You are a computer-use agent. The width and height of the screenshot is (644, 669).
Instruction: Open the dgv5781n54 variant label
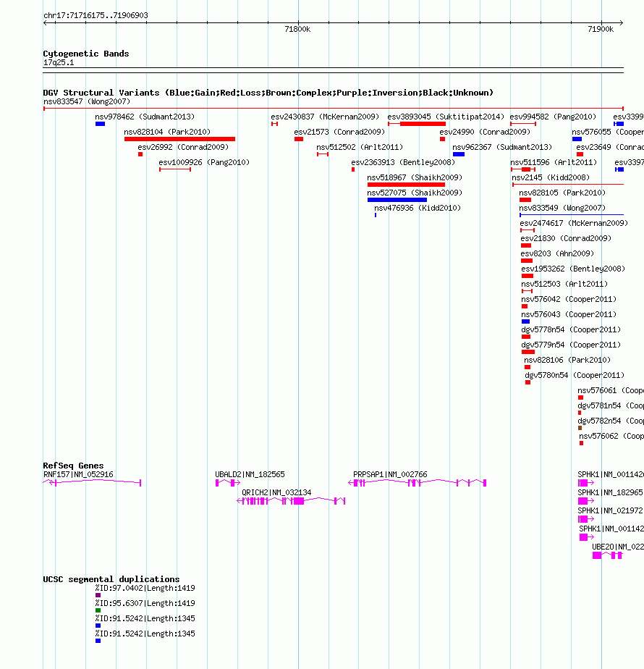pos(610,406)
